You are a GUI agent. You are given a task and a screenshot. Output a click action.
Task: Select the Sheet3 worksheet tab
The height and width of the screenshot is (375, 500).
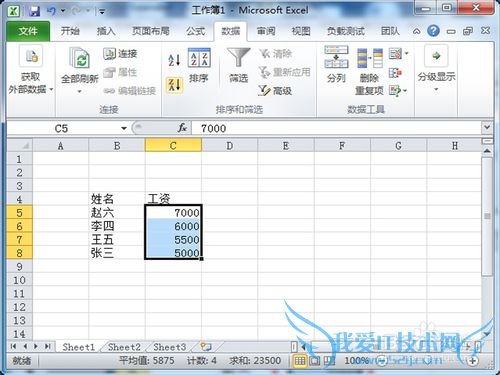pos(169,347)
